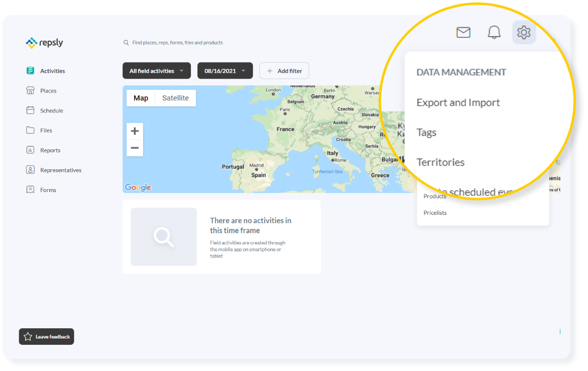Focus the Find places, reps, forms search field
Viewport: 588px width, 371px height.
[177, 43]
